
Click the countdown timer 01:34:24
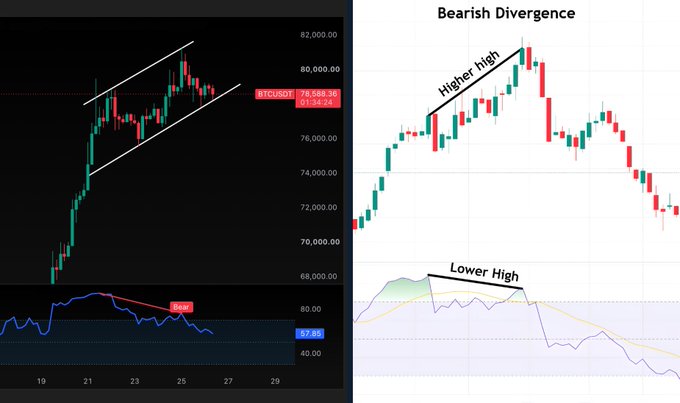317,103
